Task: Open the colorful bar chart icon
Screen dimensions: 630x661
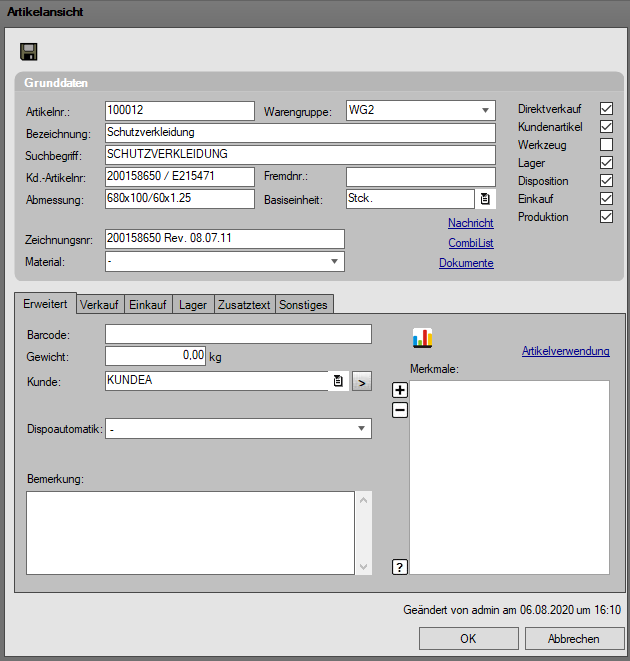Action: [423, 338]
